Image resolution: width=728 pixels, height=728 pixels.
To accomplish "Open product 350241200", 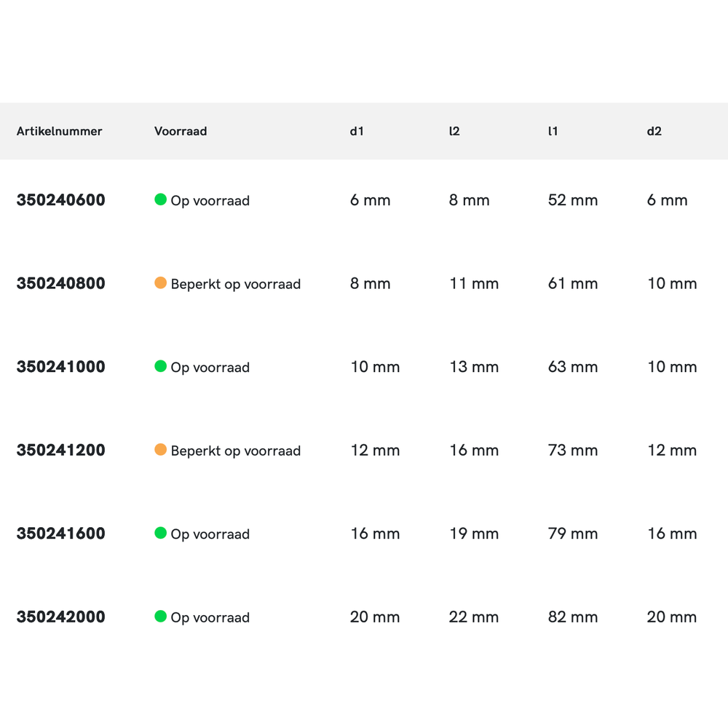I will [60, 451].
